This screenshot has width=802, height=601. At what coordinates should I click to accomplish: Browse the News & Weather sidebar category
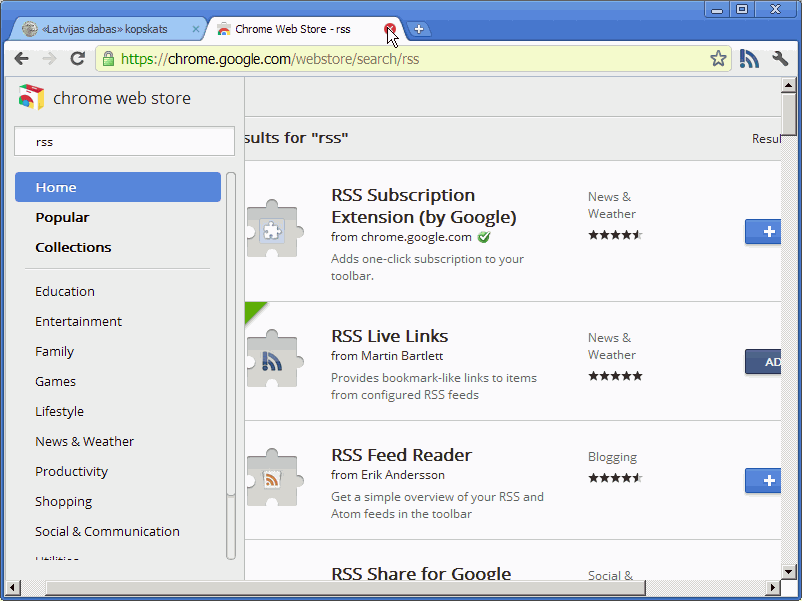tap(84, 441)
